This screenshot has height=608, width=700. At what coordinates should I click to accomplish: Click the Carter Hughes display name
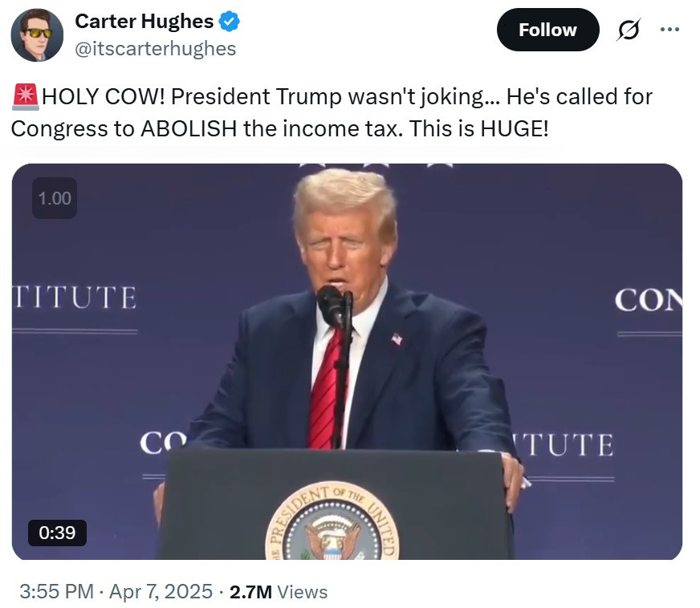[144, 22]
